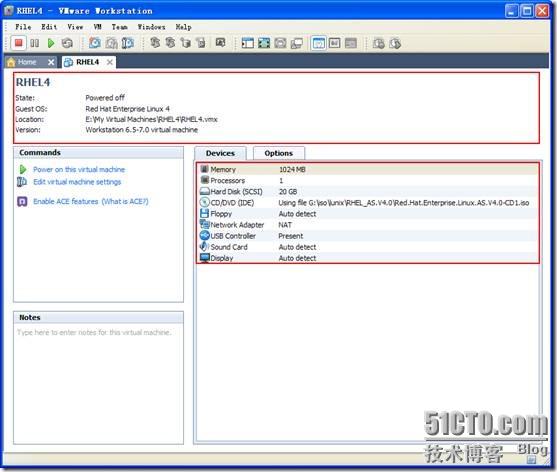Click into the Notes text area

pyautogui.click(x=98, y=384)
